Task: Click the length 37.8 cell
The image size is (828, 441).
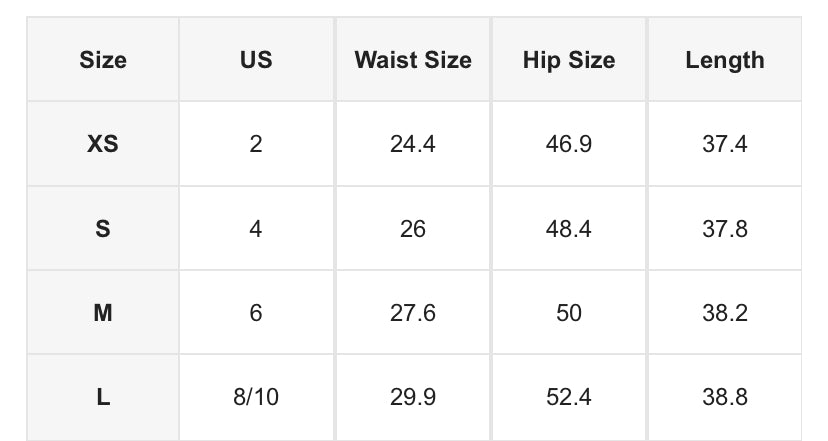Action: pyautogui.click(x=724, y=229)
